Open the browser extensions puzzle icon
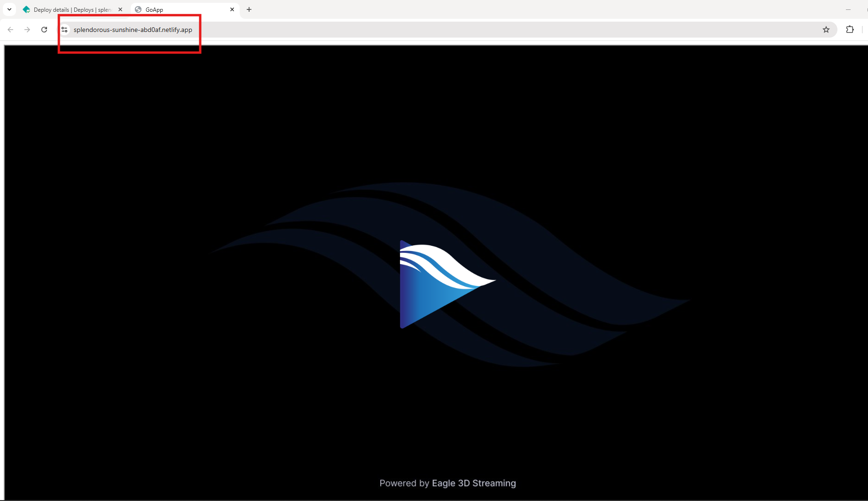Screen dimensions: 868x501 point(850,30)
